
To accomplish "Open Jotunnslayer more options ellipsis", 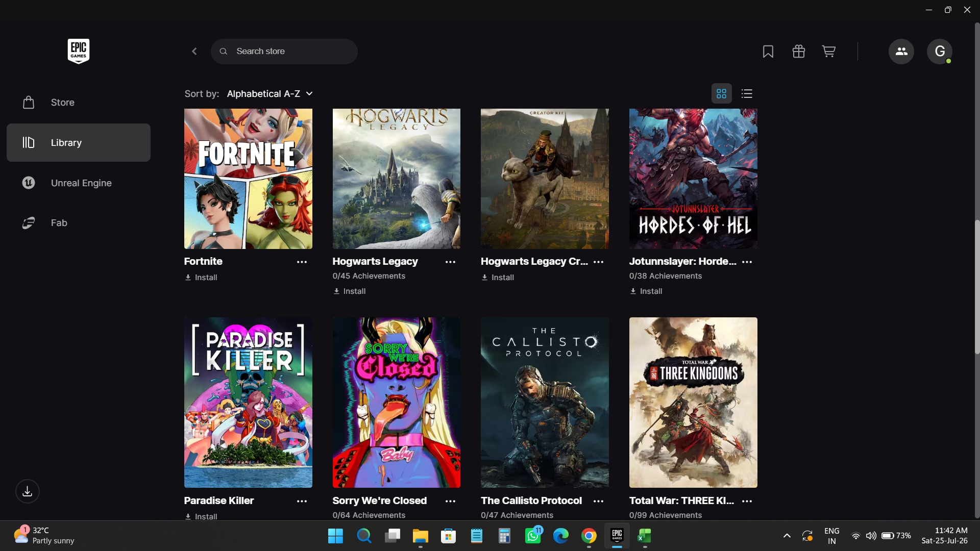I will click(747, 262).
